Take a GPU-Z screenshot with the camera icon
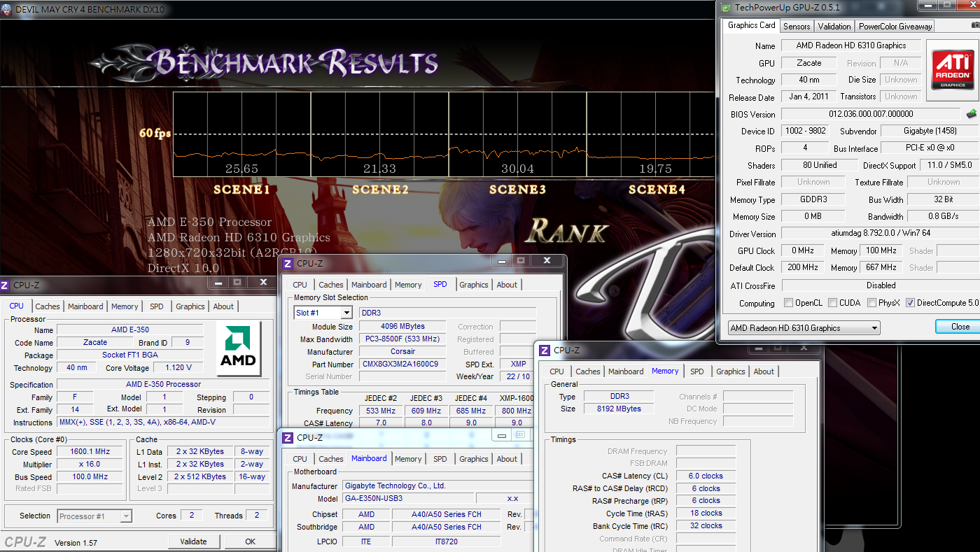Screen dimensions: 980x552 tap(975, 26)
